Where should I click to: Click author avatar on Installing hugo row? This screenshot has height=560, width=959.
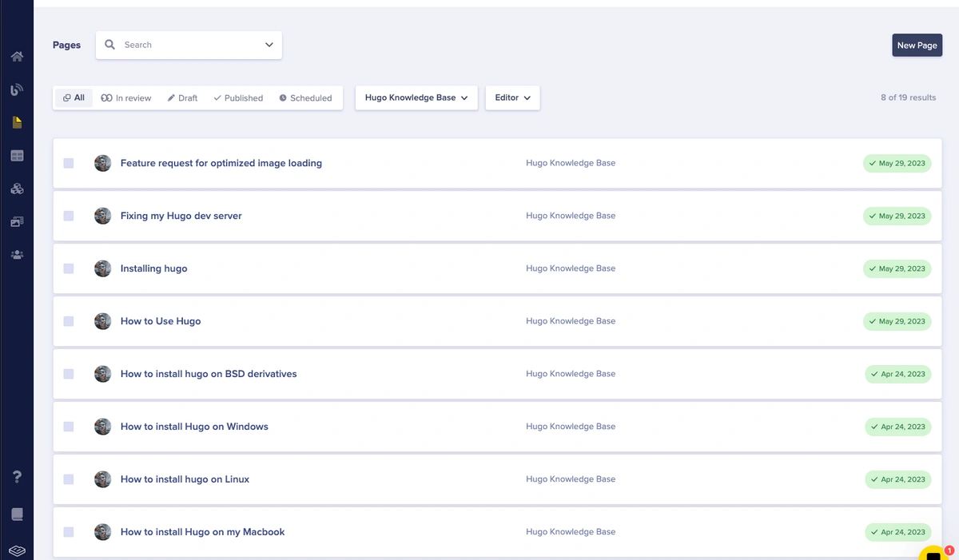[102, 268]
